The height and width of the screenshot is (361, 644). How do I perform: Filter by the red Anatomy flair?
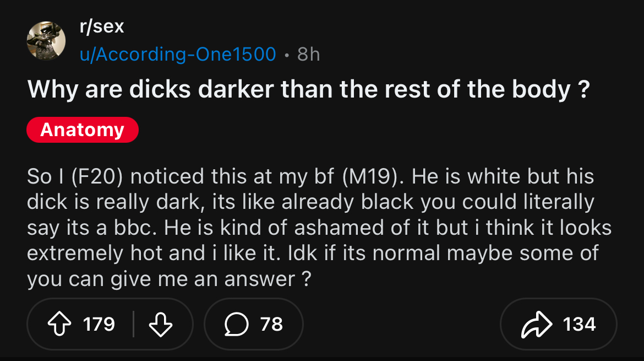tap(83, 130)
